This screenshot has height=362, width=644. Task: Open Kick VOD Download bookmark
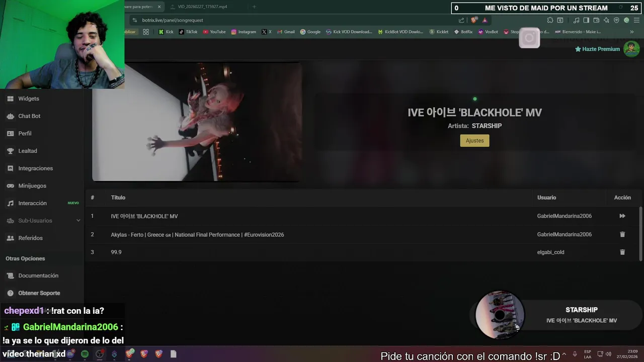click(x=349, y=32)
